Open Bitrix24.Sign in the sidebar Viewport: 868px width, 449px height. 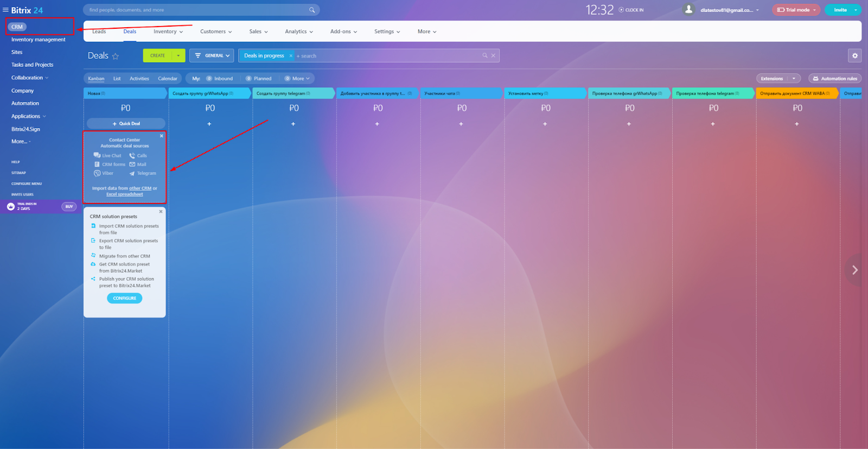(x=25, y=129)
